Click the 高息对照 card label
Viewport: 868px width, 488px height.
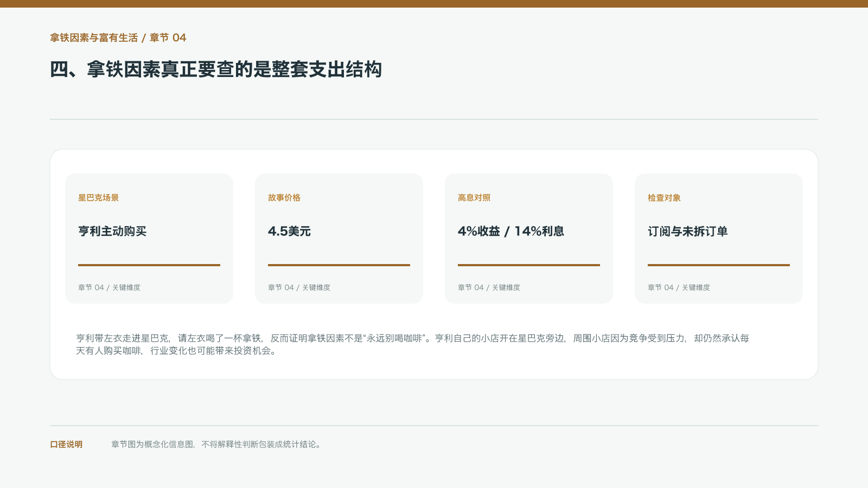click(x=474, y=198)
